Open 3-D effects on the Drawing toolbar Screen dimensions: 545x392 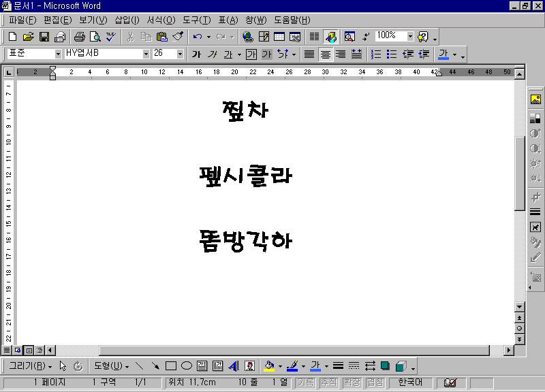coord(401,366)
